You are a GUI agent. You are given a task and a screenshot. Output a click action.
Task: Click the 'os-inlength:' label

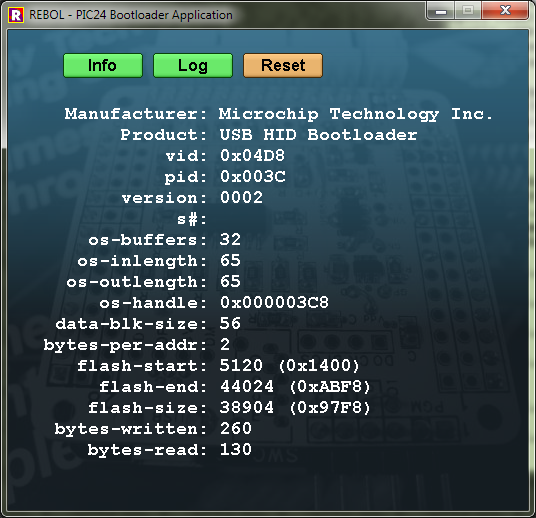(142, 261)
